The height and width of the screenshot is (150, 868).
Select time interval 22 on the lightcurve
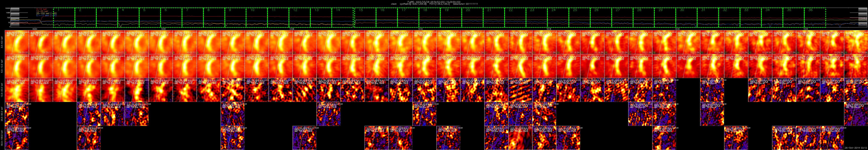tap(515, 18)
